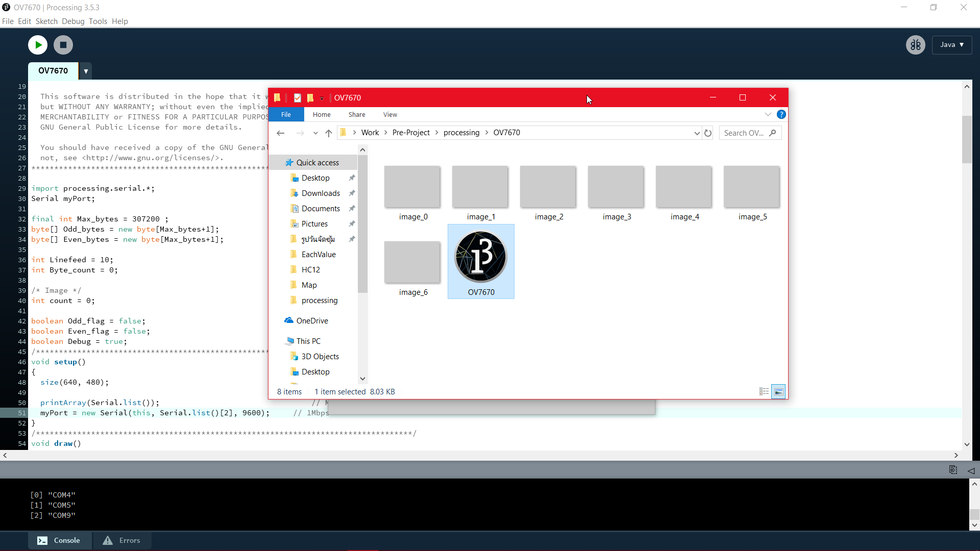Go up one folder level arrow
Image resolution: width=980 pixels, height=551 pixels.
[x=329, y=133]
